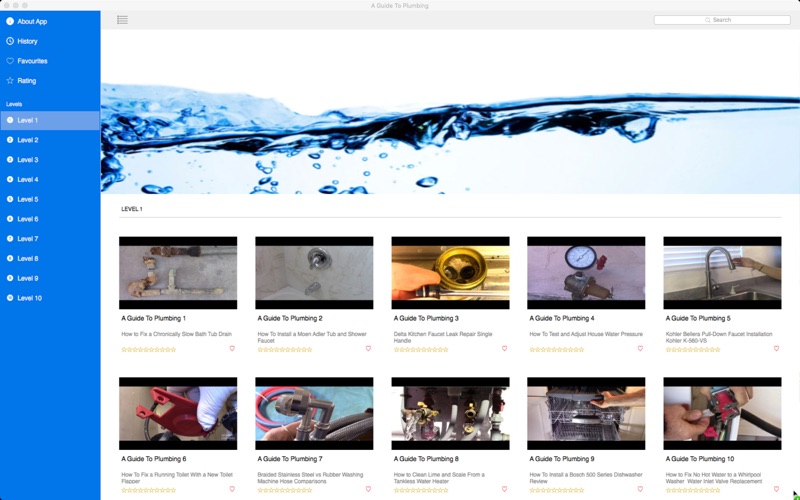This screenshot has width=800, height=500.
Task: Select the A Guide To Plumbing 7 thumbnail
Action: (x=314, y=413)
